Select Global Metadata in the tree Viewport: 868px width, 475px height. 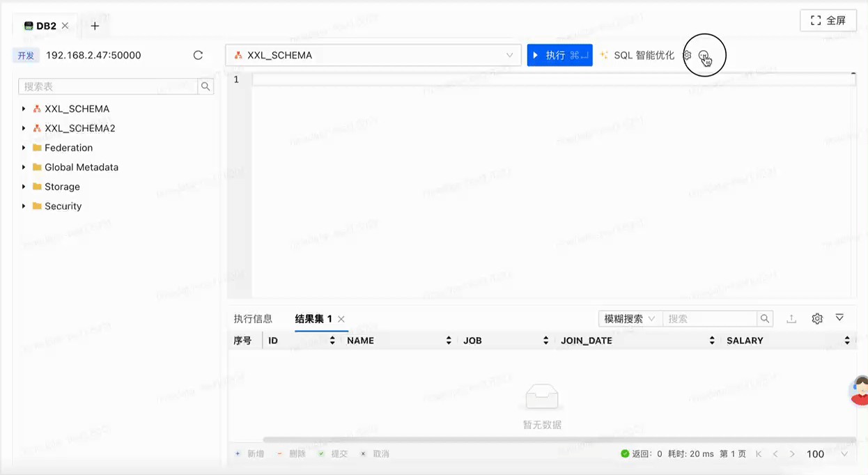coord(82,167)
